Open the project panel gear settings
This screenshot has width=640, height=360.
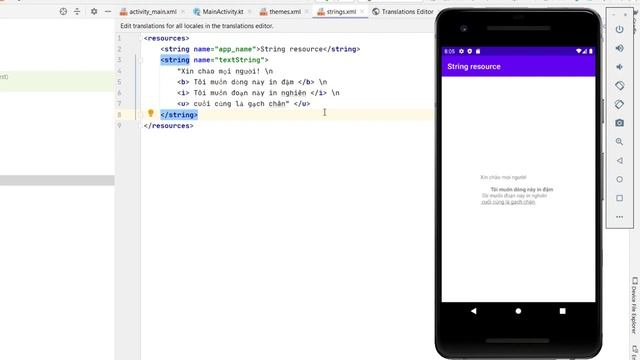click(x=94, y=11)
